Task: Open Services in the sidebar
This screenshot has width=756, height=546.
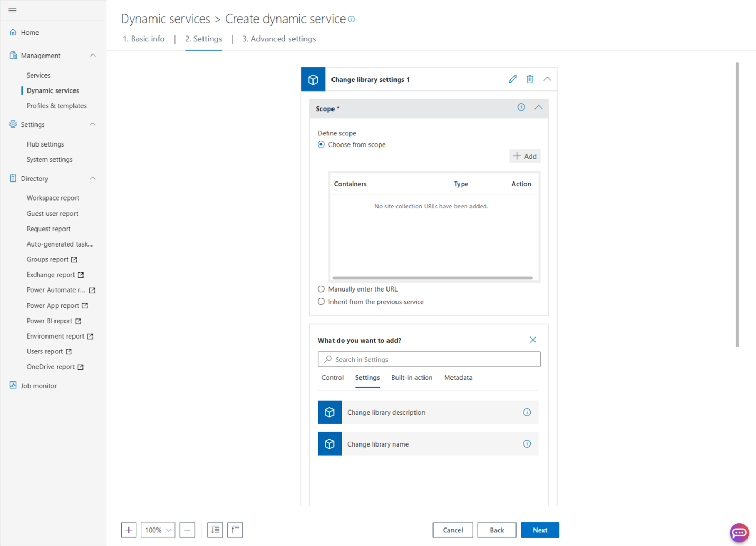Action: point(39,75)
